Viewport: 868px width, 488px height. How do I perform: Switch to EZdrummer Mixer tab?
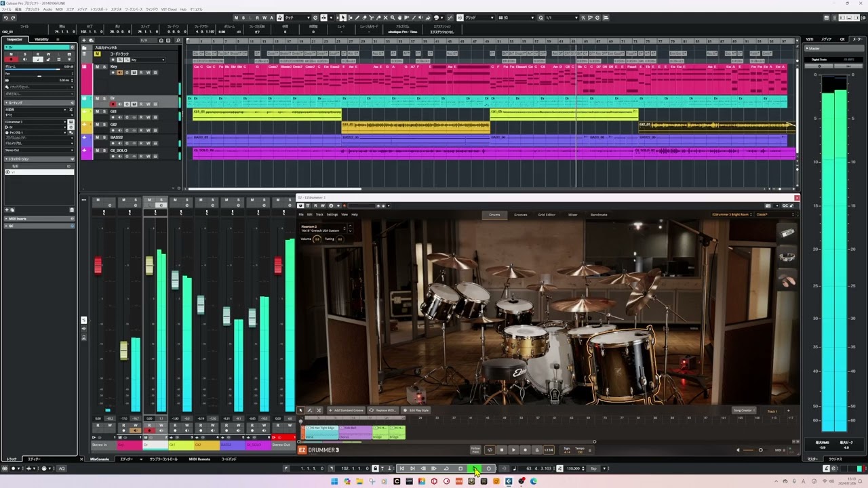click(573, 215)
